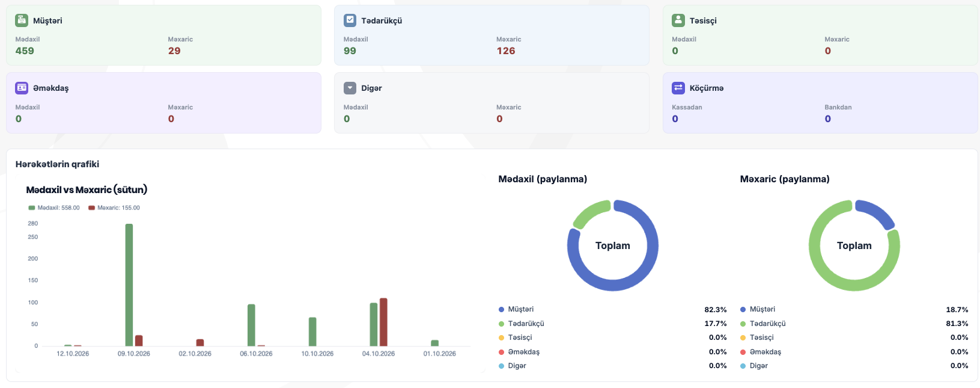This screenshot has height=388, width=980.
Task: Click the red Məxaric bar for 04.10.2026
Action: [x=383, y=322]
